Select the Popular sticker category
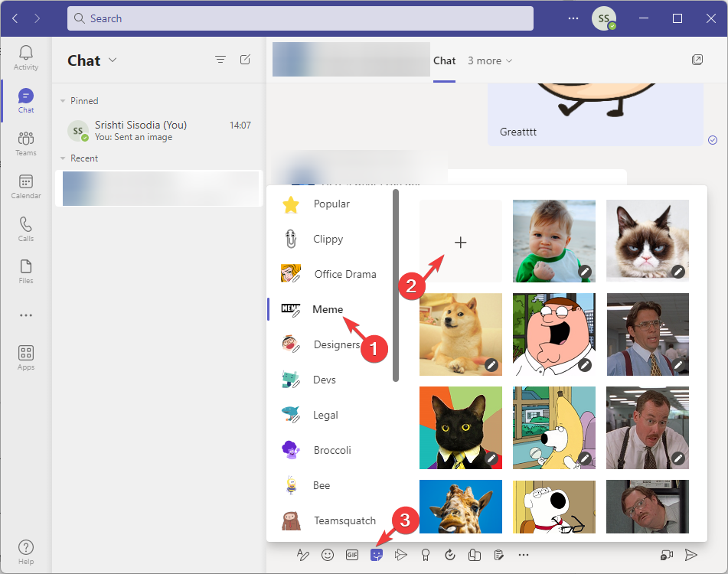Image resolution: width=728 pixels, height=574 pixels. coord(331,204)
